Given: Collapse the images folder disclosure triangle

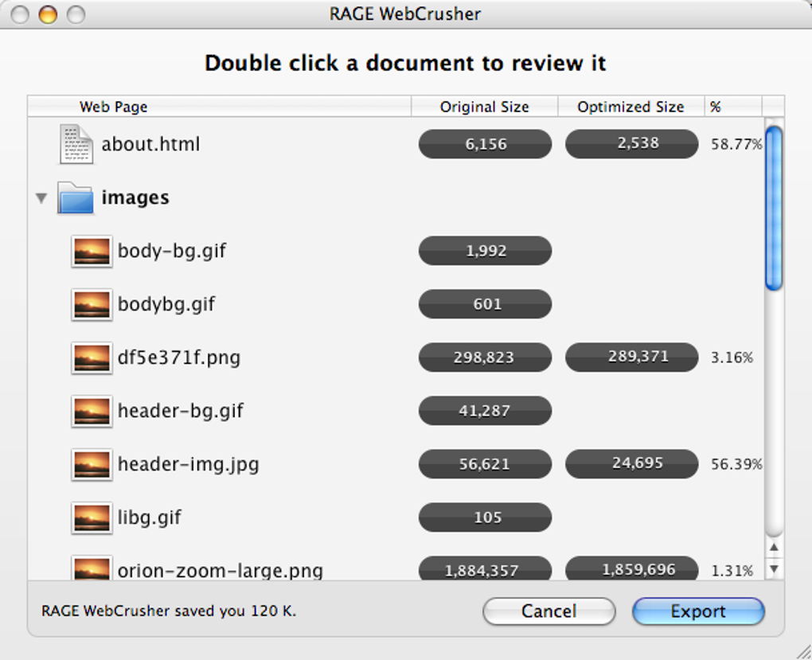Looking at the screenshot, I should tap(41, 198).
